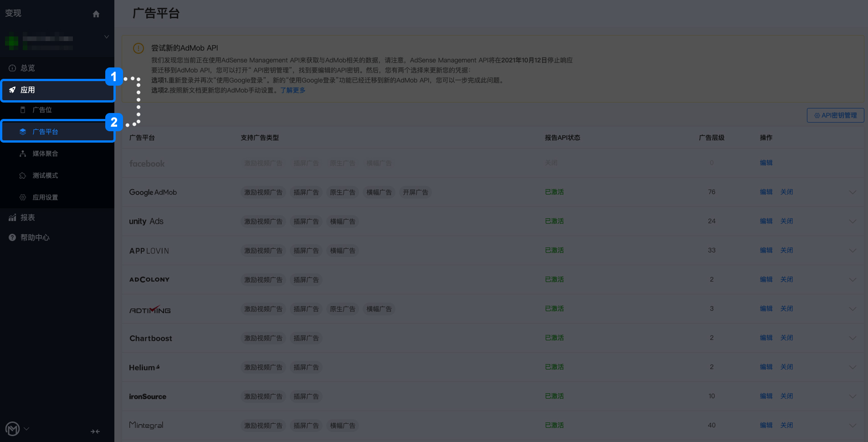Expand the ironSource row

point(853,396)
